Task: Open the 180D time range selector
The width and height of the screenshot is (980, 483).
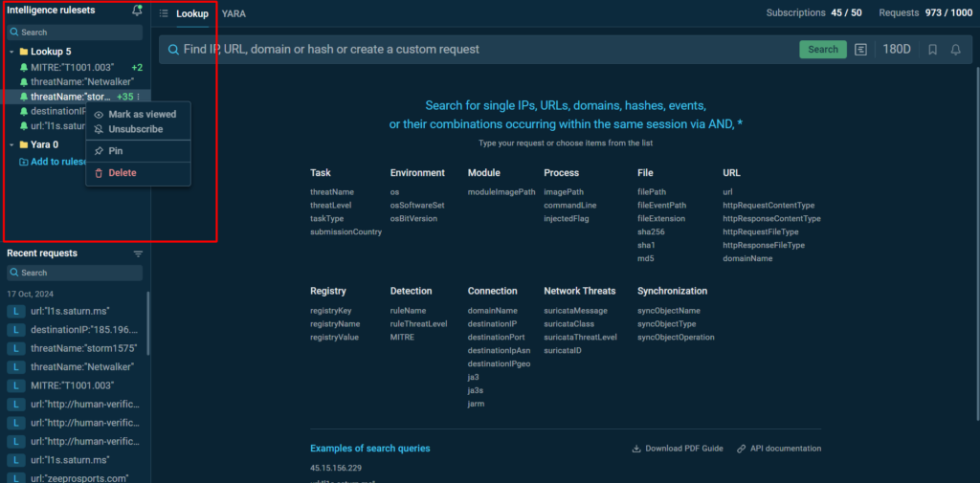Action: (897, 50)
